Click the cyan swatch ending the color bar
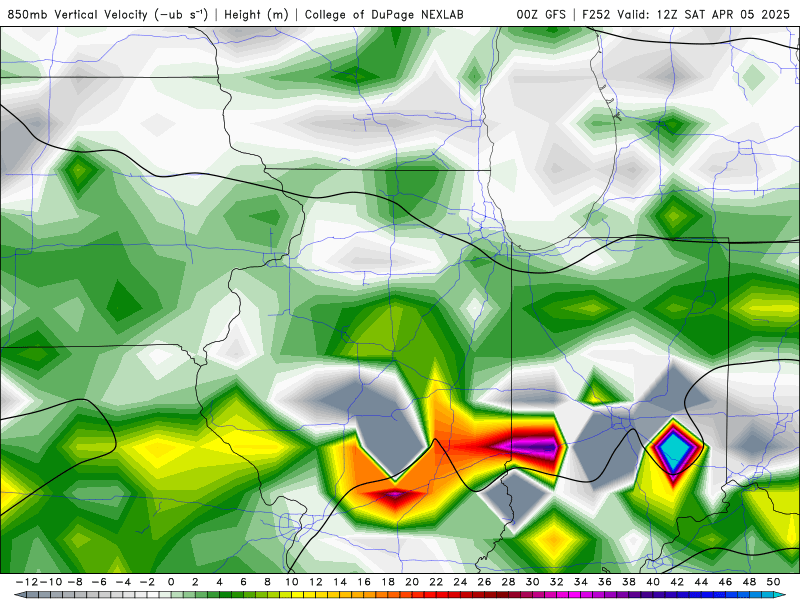This screenshot has width=800, height=600. point(781,595)
